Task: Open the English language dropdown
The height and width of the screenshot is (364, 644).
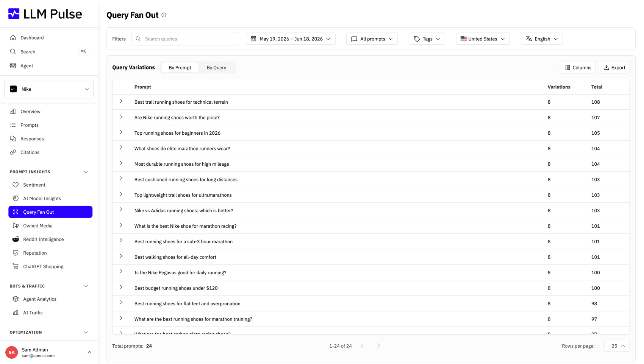Action: click(x=542, y=39)
